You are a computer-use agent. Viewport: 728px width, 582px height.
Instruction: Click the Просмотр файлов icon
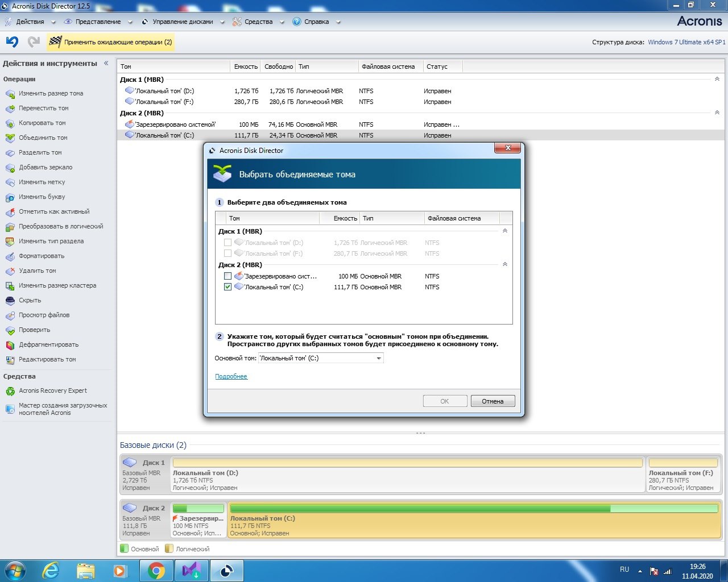pos(10,315)
